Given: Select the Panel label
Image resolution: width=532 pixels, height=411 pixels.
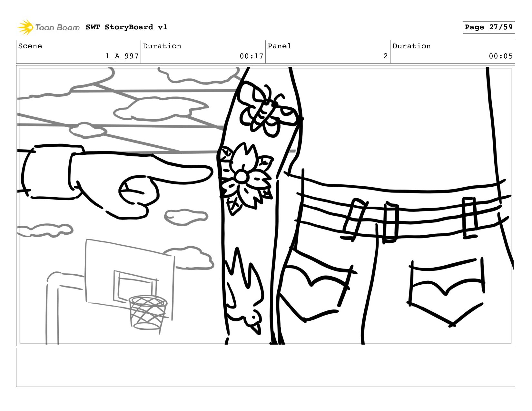Looking at the screenshot, I should pyautogui.click(x=279, y=46).
